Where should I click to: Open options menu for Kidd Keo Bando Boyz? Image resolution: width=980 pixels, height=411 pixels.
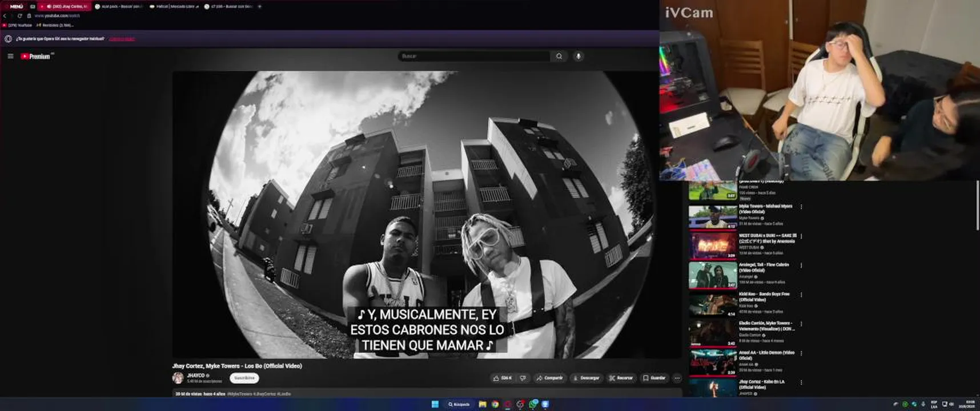[801, 295]
